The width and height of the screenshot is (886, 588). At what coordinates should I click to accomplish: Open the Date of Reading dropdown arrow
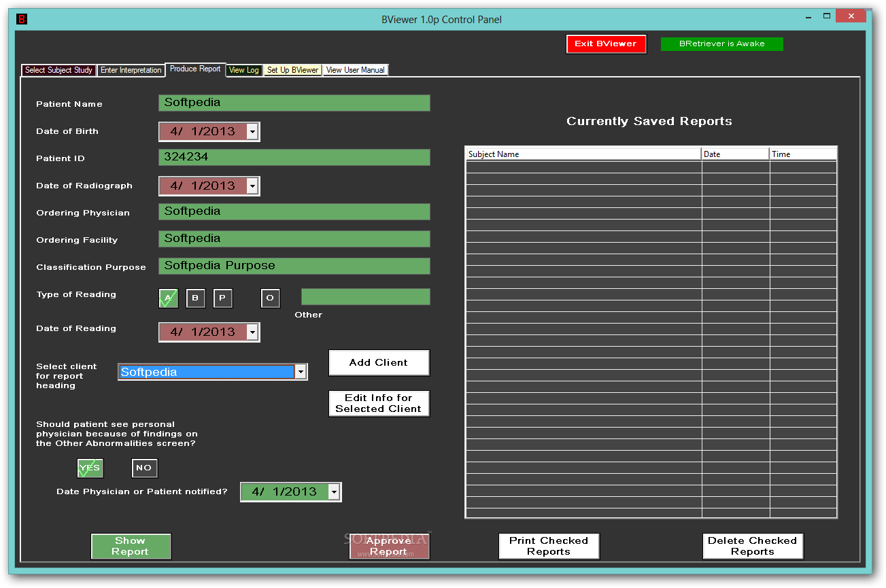252,332
